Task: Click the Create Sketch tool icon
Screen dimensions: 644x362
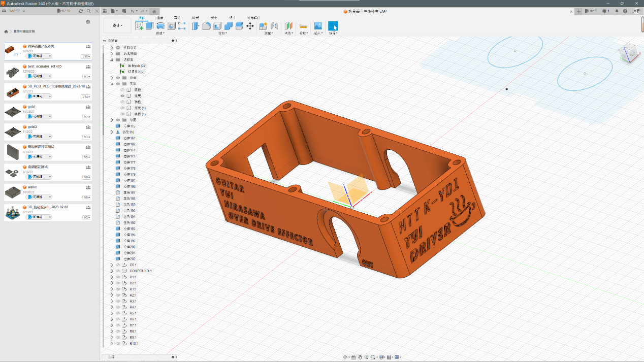Action: coord(139,26)
